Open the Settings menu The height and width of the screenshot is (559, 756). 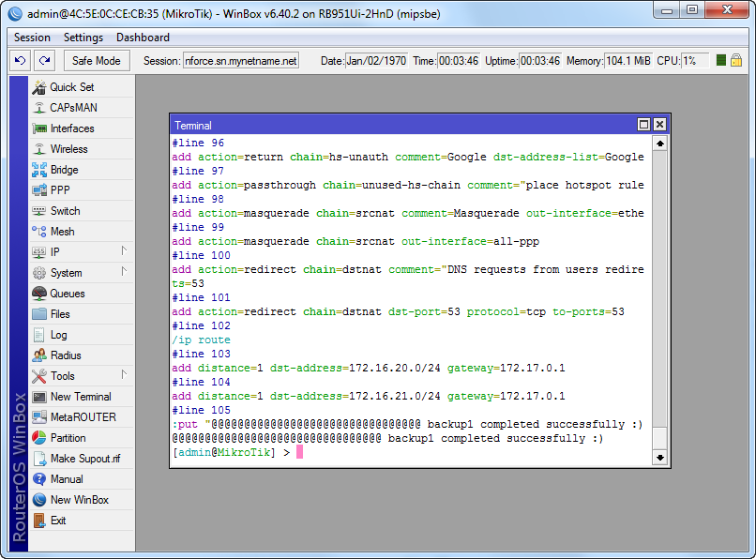(x=83, y=38)
